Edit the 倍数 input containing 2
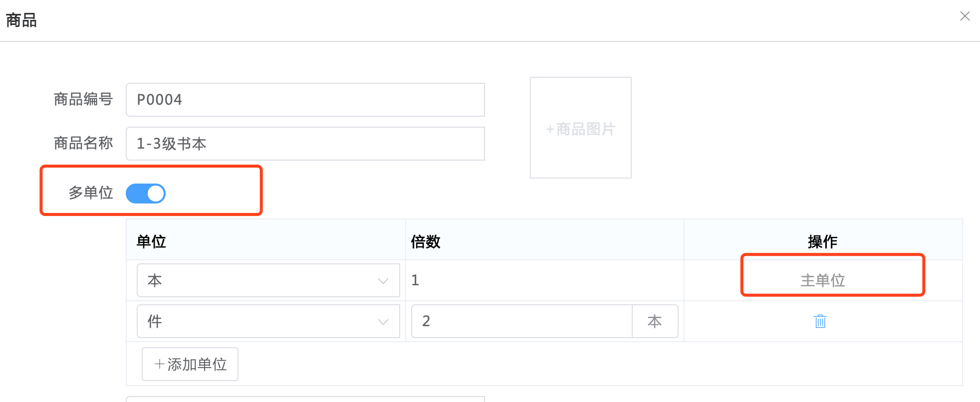The width and height of the screenshot is (980, 402). [521, 321]
